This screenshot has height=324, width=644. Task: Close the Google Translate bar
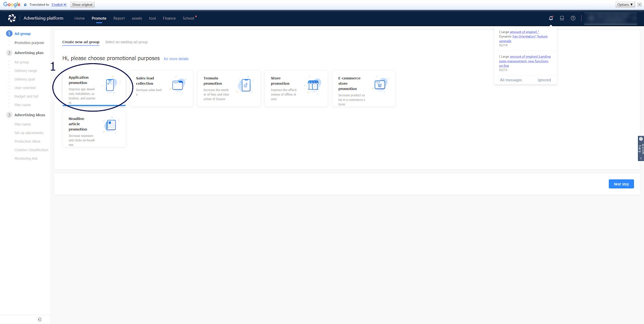click(x=640, y=4)
